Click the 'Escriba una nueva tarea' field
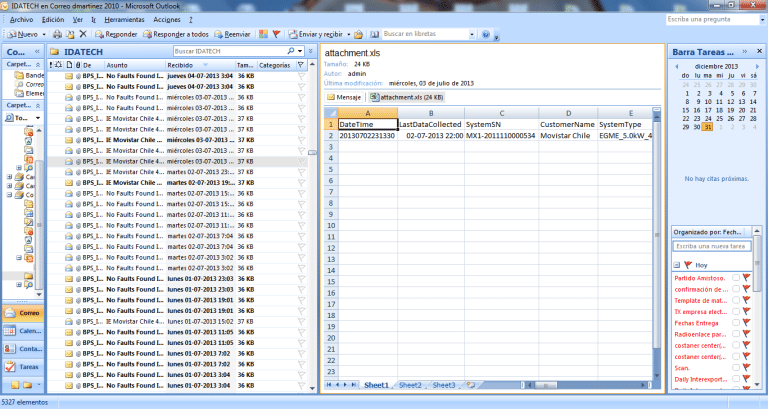The width and height of the screenshot is (768, 409). point(710,246)
